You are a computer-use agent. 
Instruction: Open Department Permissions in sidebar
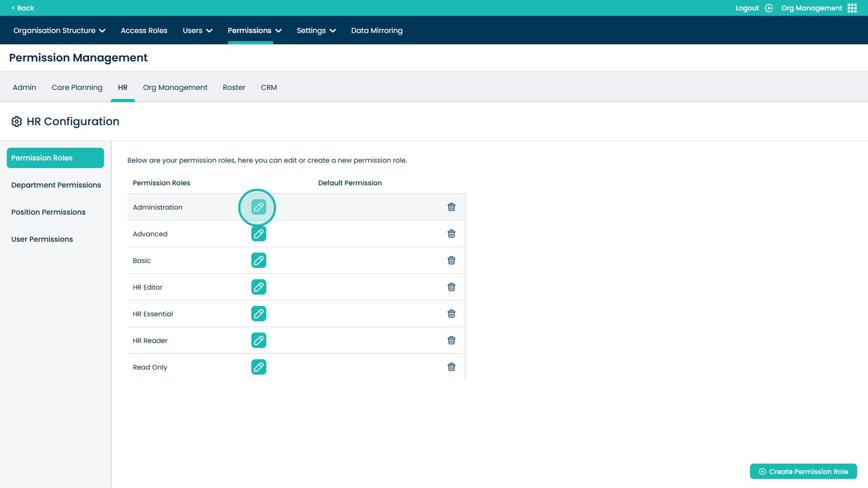coord(56,185)
